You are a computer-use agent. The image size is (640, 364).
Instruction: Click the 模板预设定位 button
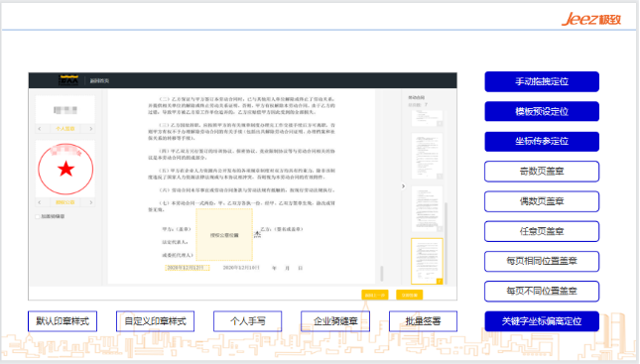(542, 111)
